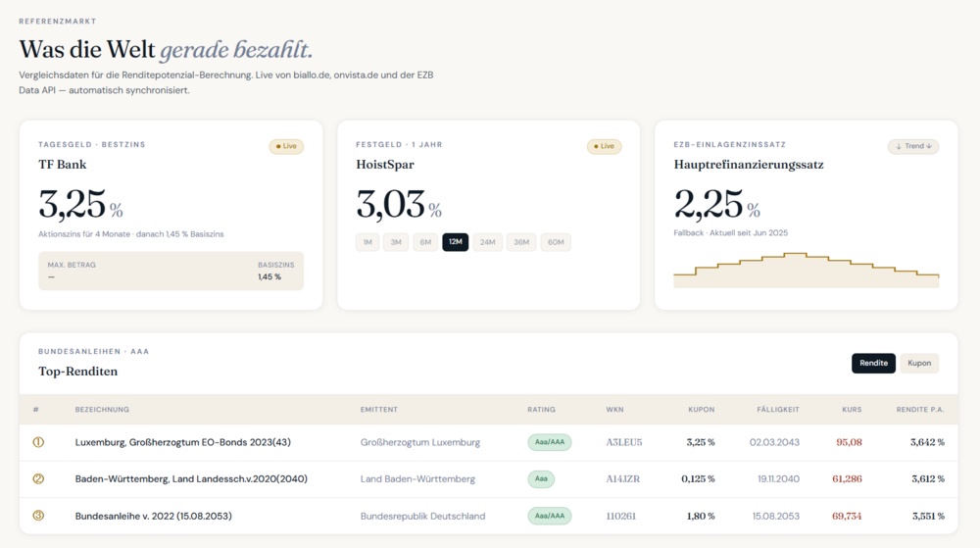The image size is (980, 548).
Task: Click Rendite value 3,642 %
Action: pyautogui.click(x=927, y=442)
